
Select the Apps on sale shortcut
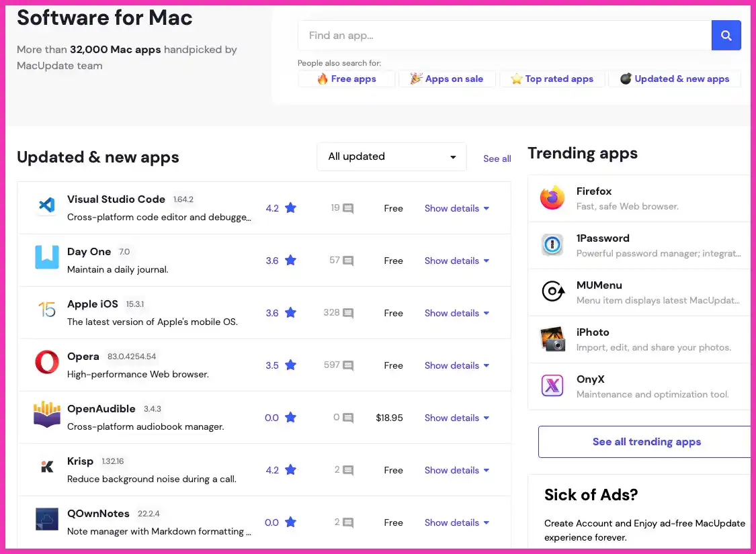tap(447, 79)
